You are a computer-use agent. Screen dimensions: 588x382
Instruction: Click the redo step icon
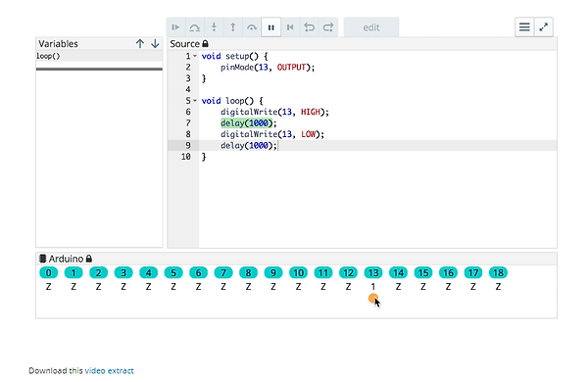click(x=328, y=27)
